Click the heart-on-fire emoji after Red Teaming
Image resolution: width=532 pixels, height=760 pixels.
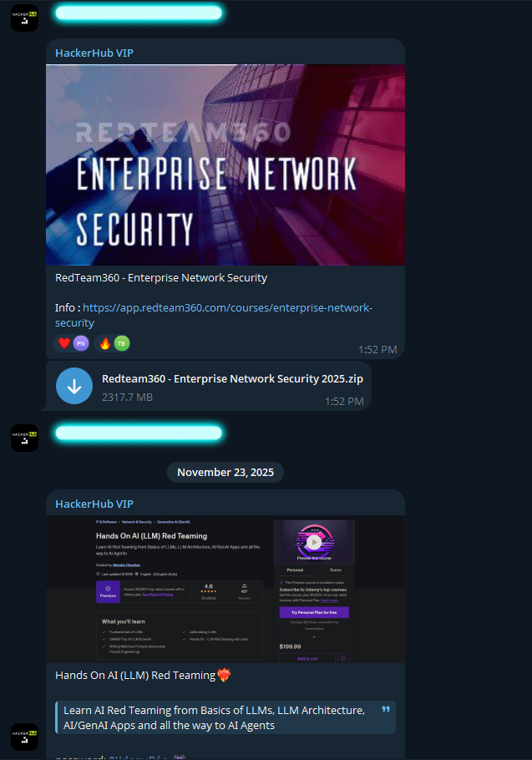[x=223, y=675]
